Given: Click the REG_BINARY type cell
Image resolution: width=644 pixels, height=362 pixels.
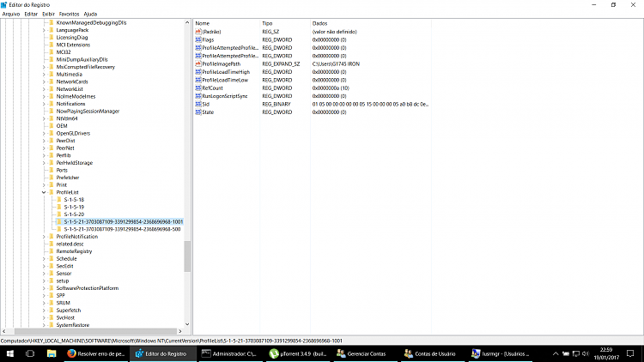Looking at the screenshot, I should pyautogui.click(x=276, y=105).
